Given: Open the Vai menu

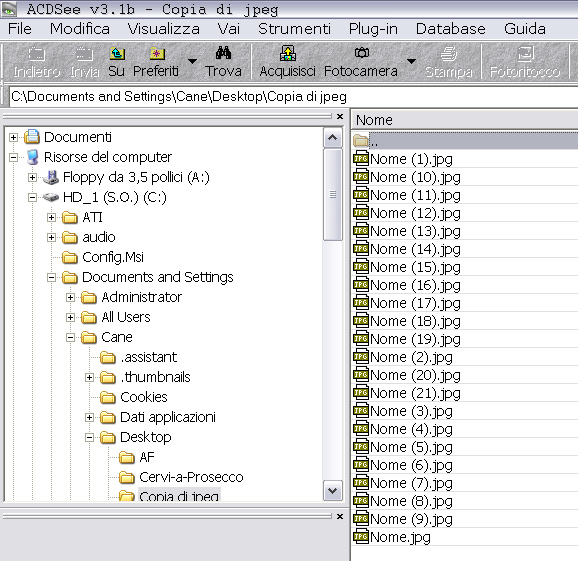Looking at the screenshot, I should [229, 29].
